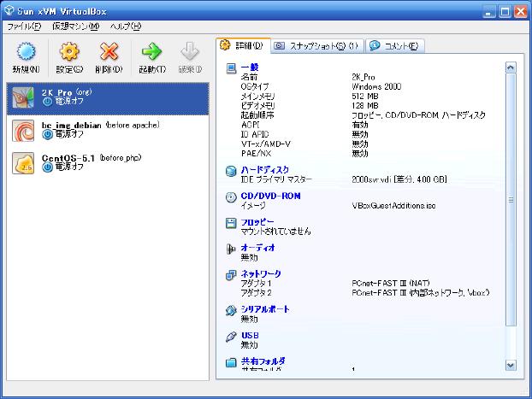532x399 pixels.
Task: Open the Shared Folders (共有フォルダ) link
Action: 263,361
